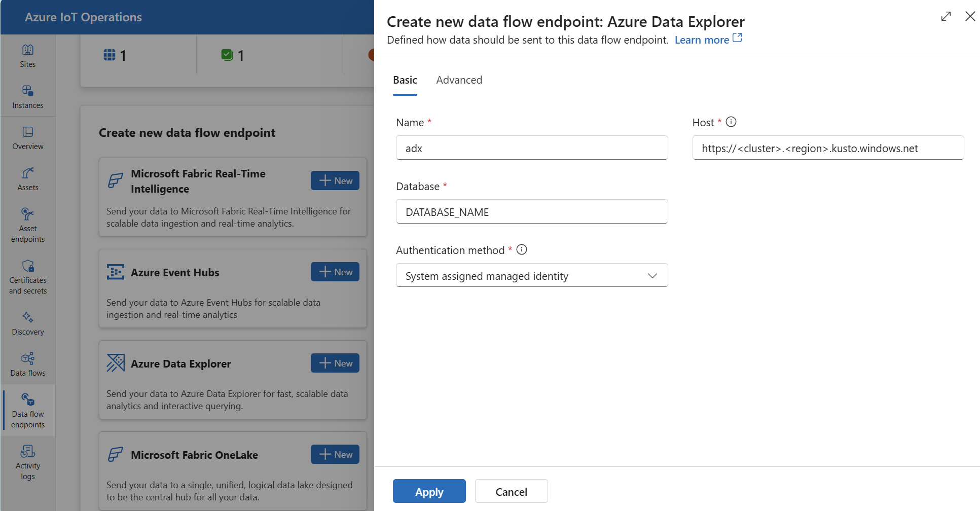980x511 pixels.
Task: Select the Basic tab
Action: [x=405, y=80]
